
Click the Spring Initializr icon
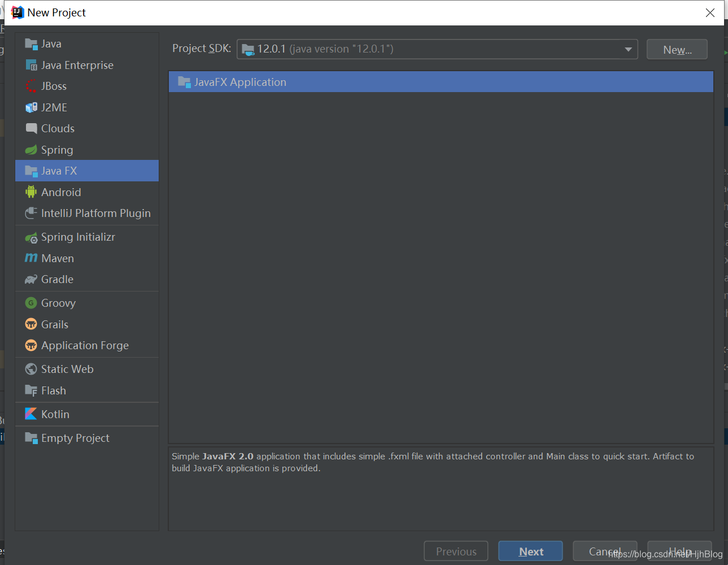pyautogui.click(x=31, y=237)
